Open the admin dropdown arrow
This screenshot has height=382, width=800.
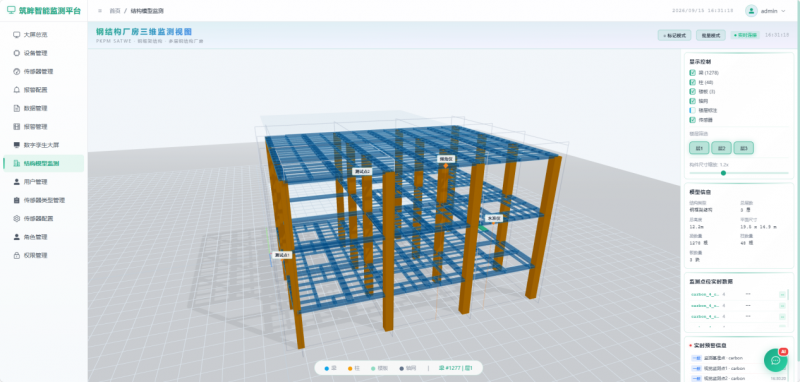click(x=784, y=11)
